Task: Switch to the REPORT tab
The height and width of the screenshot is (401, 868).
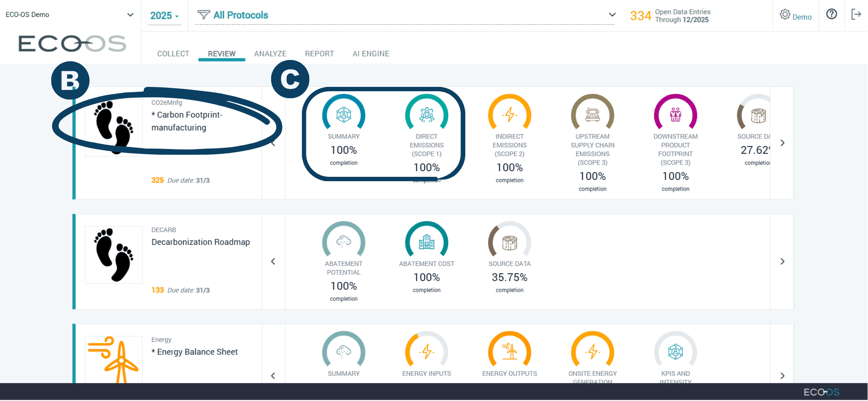Action: click(x=319, y=54)
